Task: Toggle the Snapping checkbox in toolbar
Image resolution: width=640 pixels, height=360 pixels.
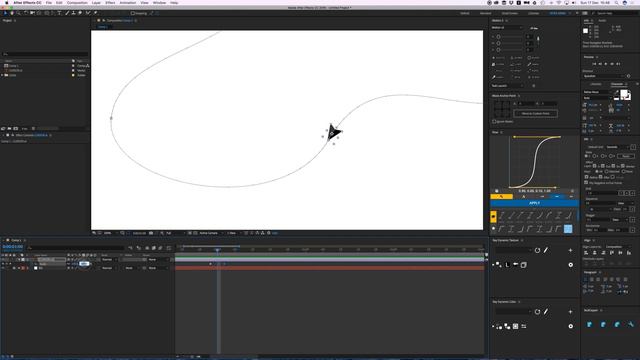Action: pos(133,13)
